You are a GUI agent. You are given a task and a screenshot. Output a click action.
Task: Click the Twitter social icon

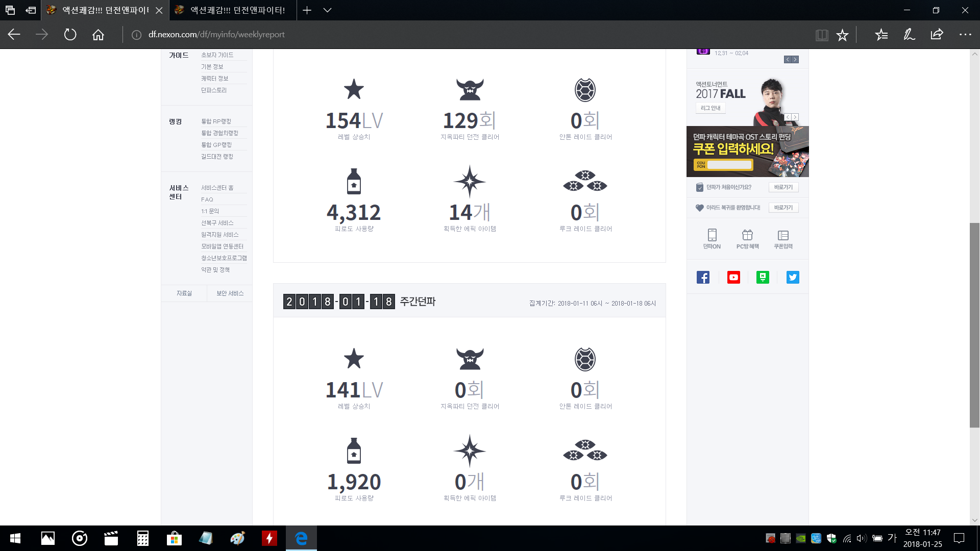(x=793, y=277)
